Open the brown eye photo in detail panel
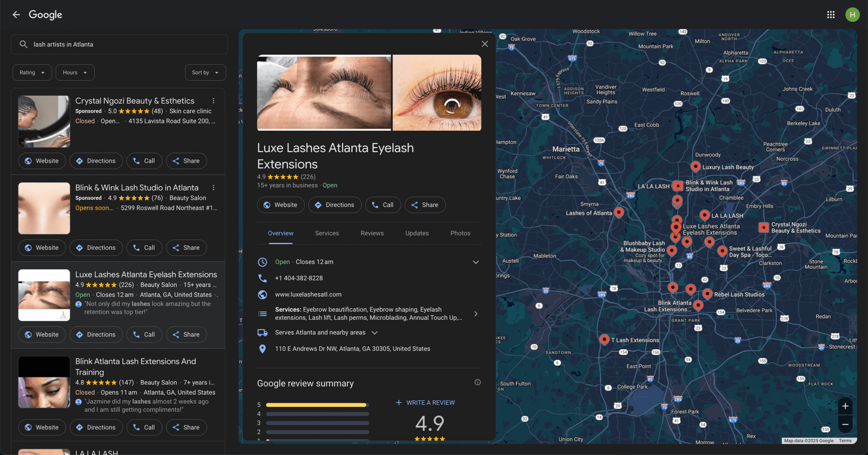The image size is (868, 455). (x=437, y=93)
